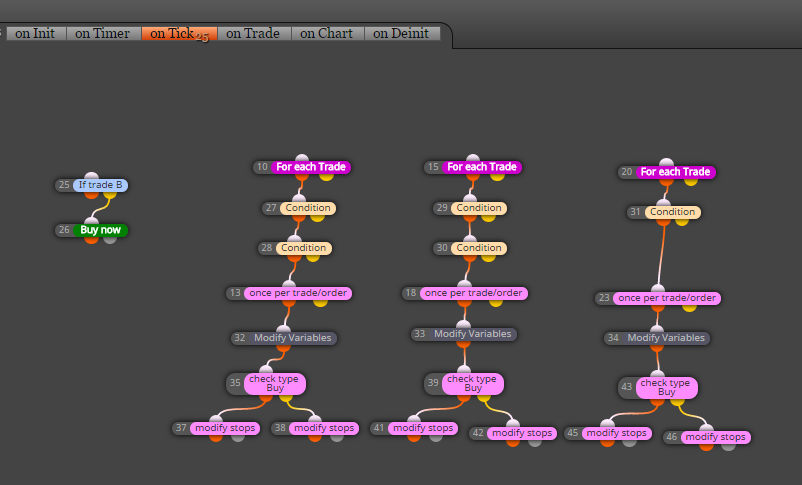Click the top input connector of block 20
The width and height of the screenshot is (802, 485).
point(666,163)
